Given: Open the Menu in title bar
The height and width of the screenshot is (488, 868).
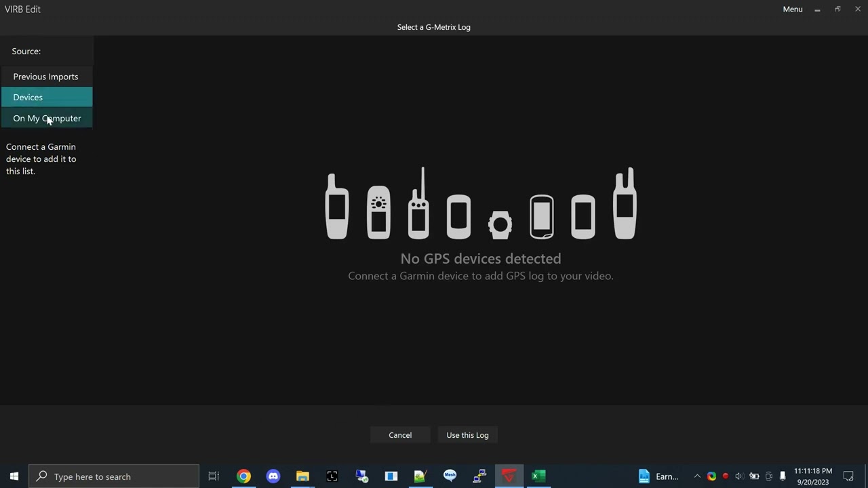Looking at the screenshot, I should (793, 9).
